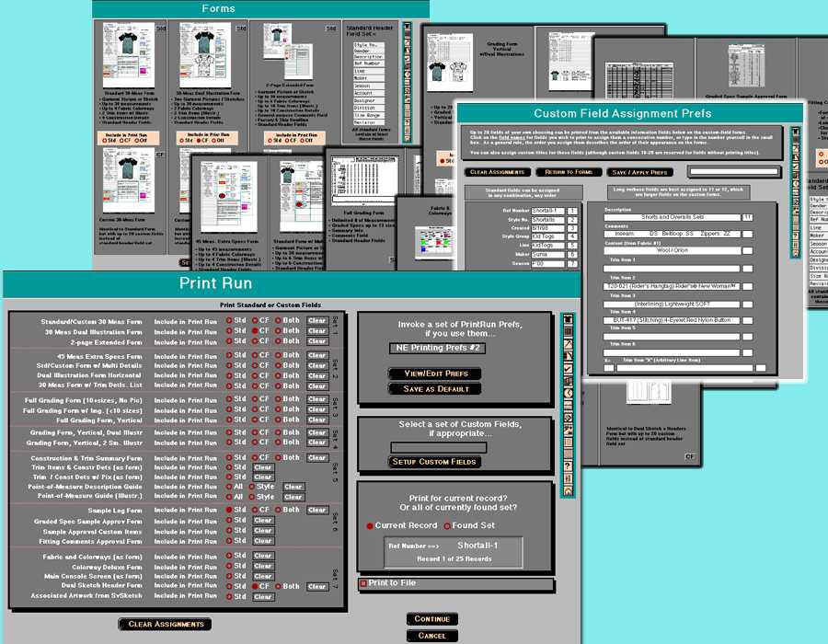Enable the Print to File checkbox

[x=363, y=583]
